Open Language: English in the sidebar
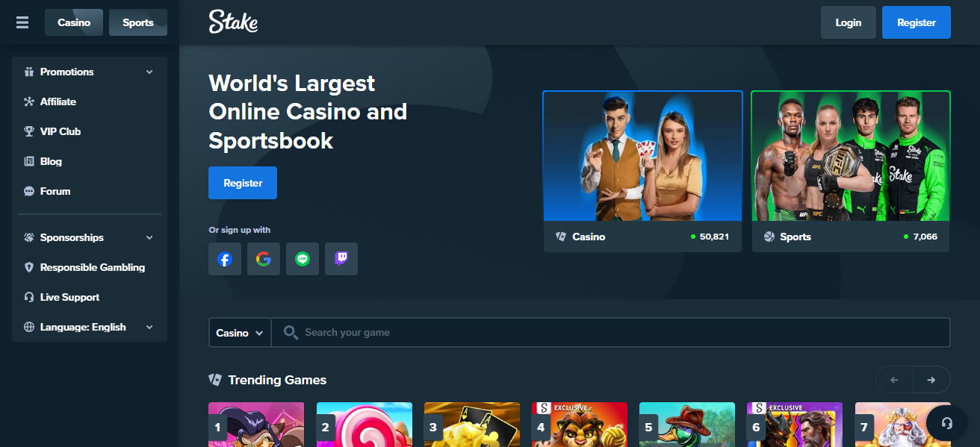 pos(90,327)
